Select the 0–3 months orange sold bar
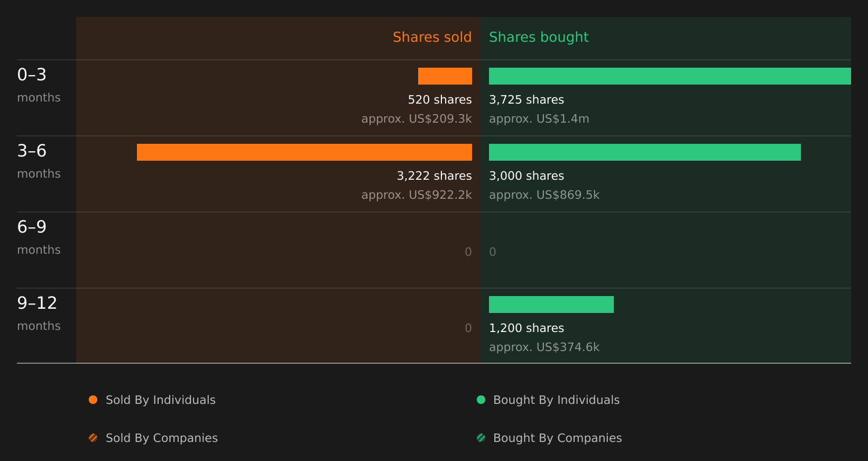868x461 pixels. pos(445,76)
